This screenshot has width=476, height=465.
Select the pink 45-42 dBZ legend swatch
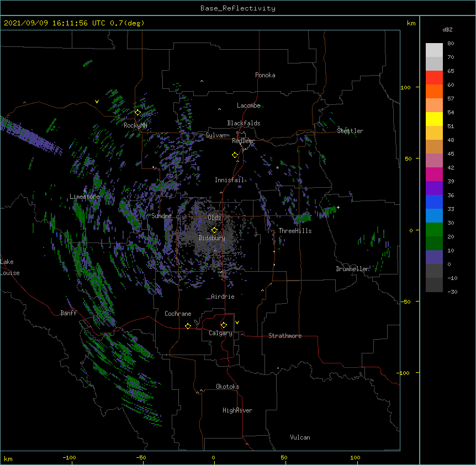pos(434,160)
